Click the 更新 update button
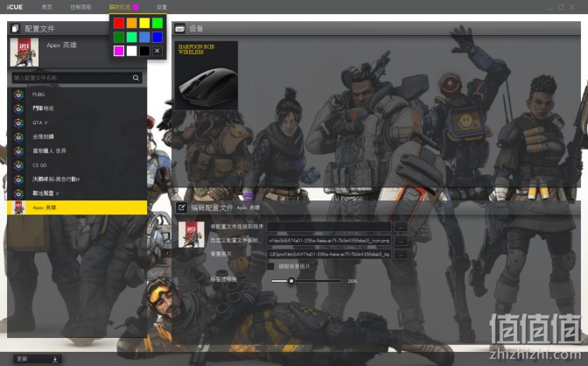Image resolution: width=588 pixels, height=366 pixels. coord(38,359)
